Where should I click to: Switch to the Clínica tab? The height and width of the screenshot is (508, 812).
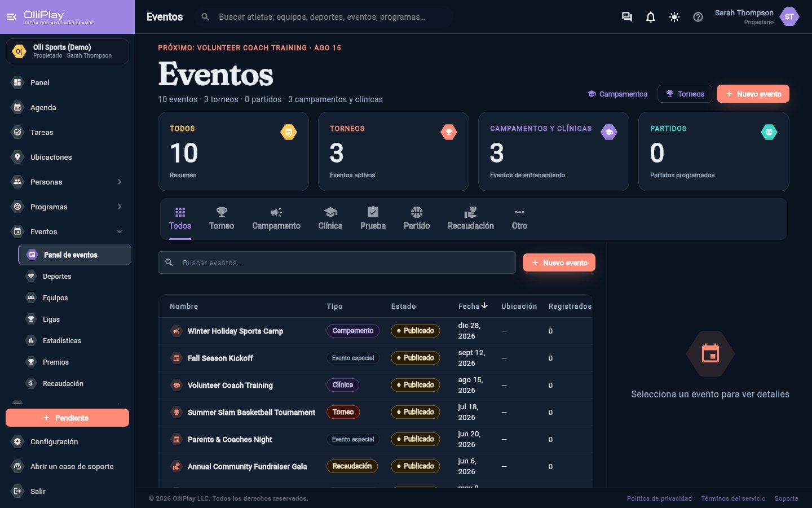point(330,219)
